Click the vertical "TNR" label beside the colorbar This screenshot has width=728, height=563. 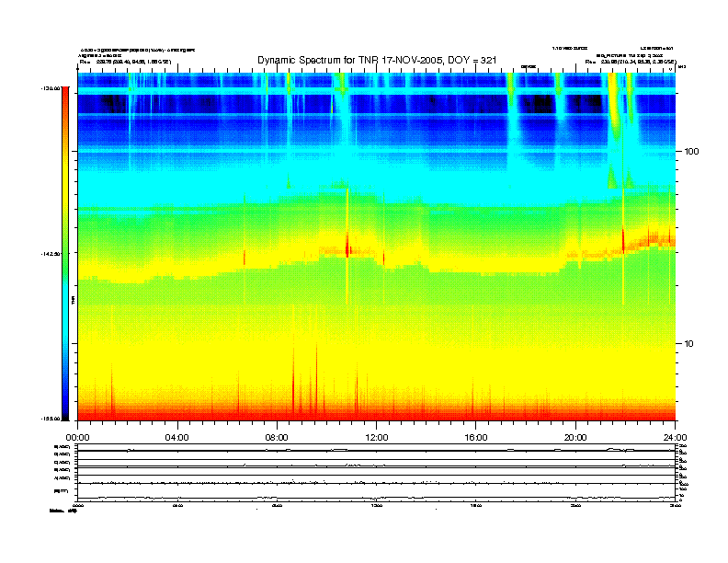click(73, 300)
